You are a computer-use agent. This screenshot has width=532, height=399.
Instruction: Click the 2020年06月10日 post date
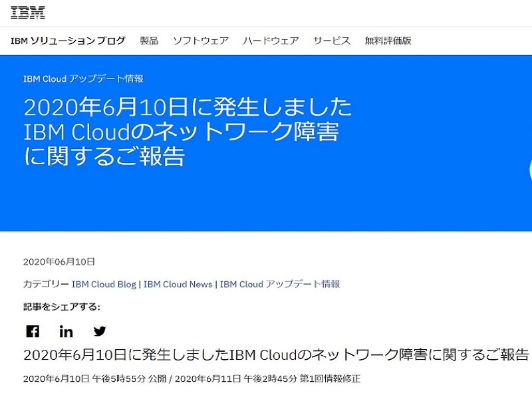click(x=59, y=261)
